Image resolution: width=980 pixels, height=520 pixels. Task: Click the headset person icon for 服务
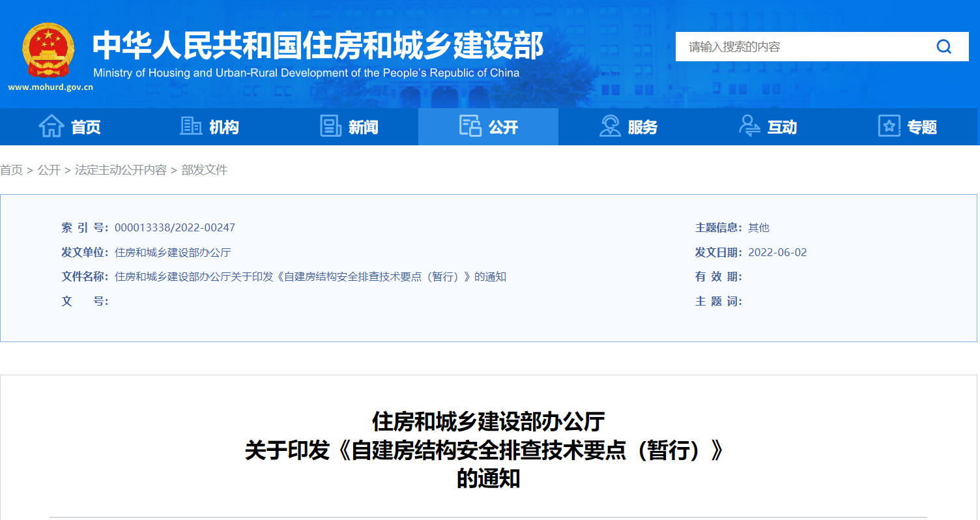coord(610,126)
